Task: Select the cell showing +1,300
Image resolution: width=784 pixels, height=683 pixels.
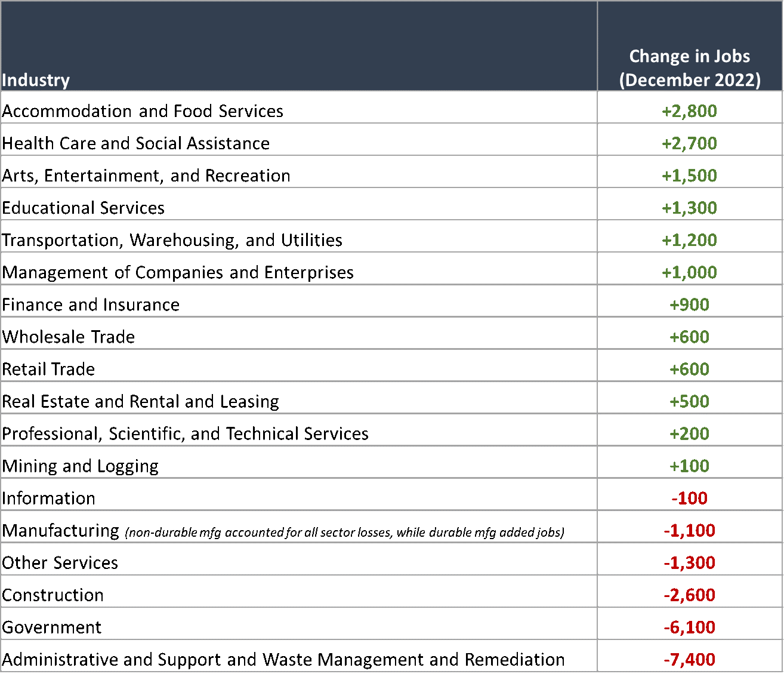Action: [x=690, y=208]
